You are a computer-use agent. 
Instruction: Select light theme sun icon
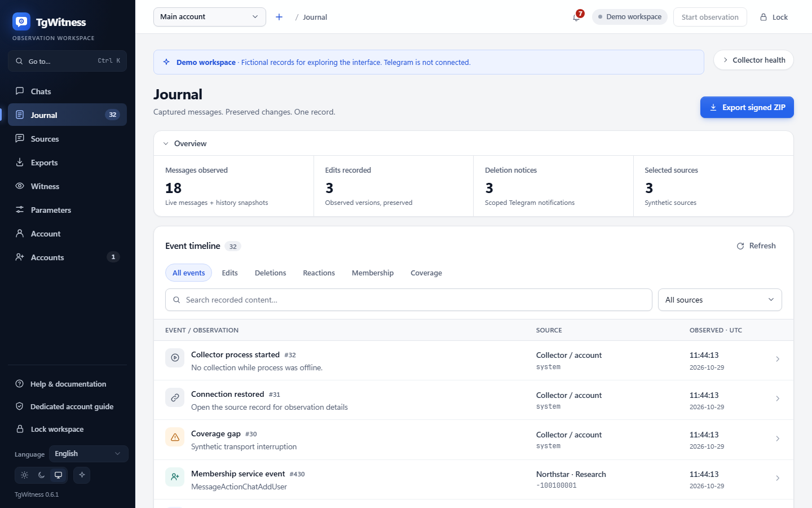coord(25,475)
